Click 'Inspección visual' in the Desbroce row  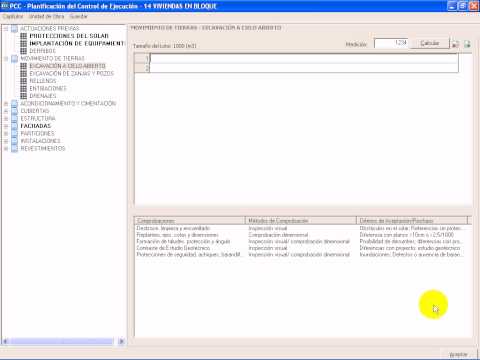pyautogui.click(x=268, y=228)
